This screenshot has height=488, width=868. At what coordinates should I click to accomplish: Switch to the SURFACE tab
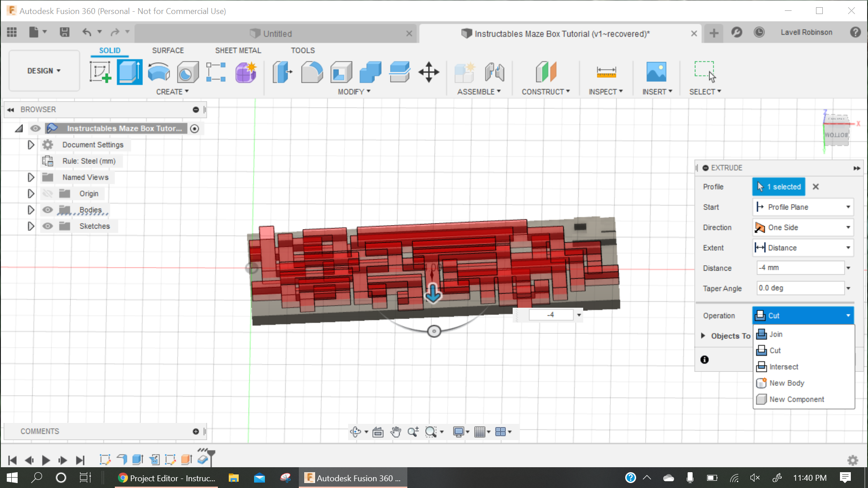pyautogui.click(x=168, y=51)
